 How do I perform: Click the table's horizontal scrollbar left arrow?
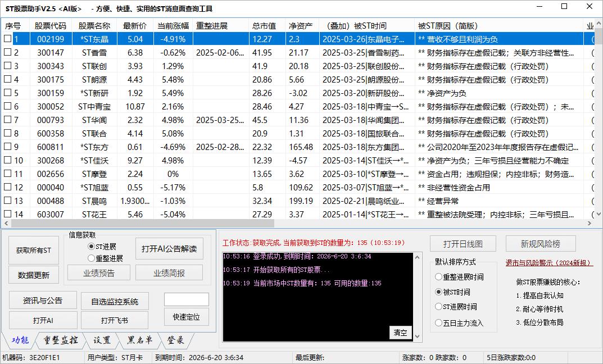pos(6,223)
